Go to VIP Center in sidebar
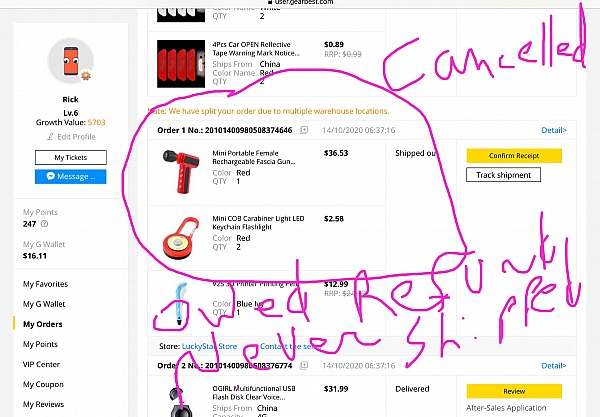 41,364
